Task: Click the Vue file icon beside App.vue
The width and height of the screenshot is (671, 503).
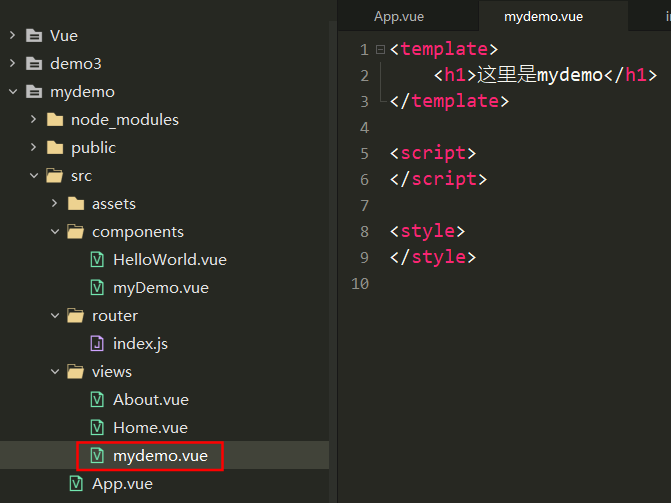Action: pos(76,483)
